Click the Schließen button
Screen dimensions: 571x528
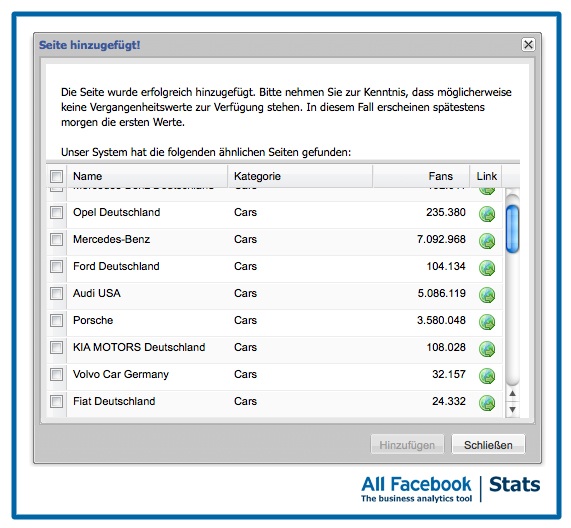coord(488,445)
